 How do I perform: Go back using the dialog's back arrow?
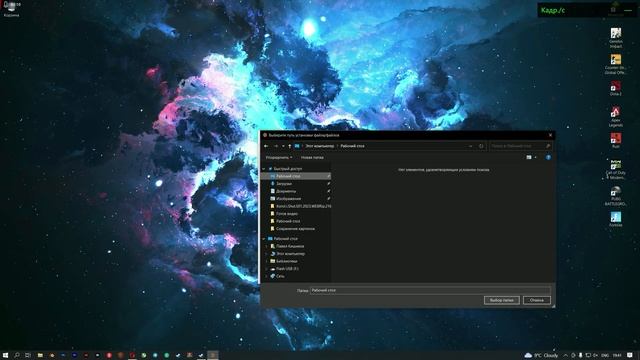coord(266,146)
